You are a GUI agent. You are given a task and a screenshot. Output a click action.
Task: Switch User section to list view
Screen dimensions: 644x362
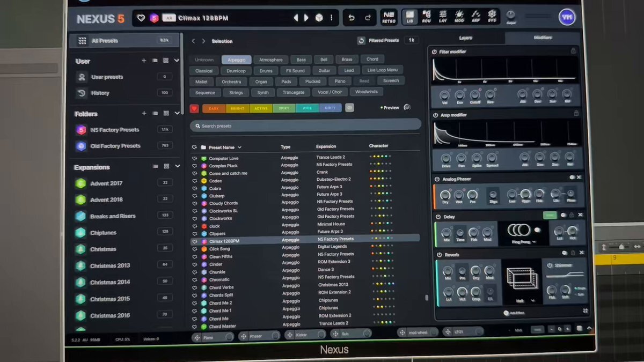click(x=155, y=61)
